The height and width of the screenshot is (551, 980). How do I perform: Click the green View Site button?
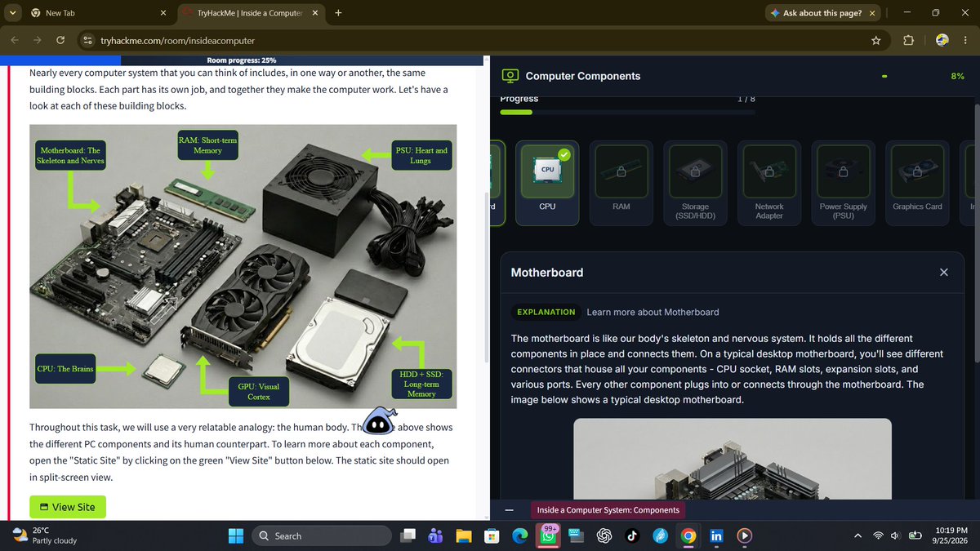(68, 507)
